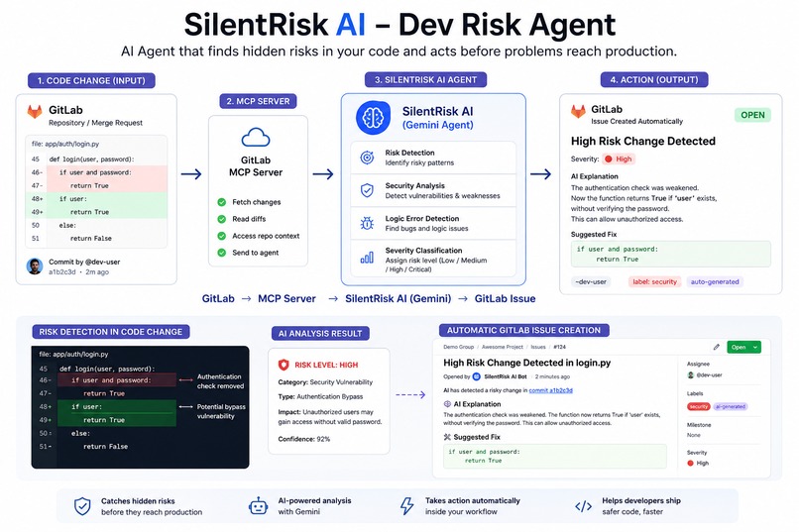Image resolution: width=799 pixels, height=532 pixels.
Task: Toggle the Send to agent green check
Action: (222, 253)
